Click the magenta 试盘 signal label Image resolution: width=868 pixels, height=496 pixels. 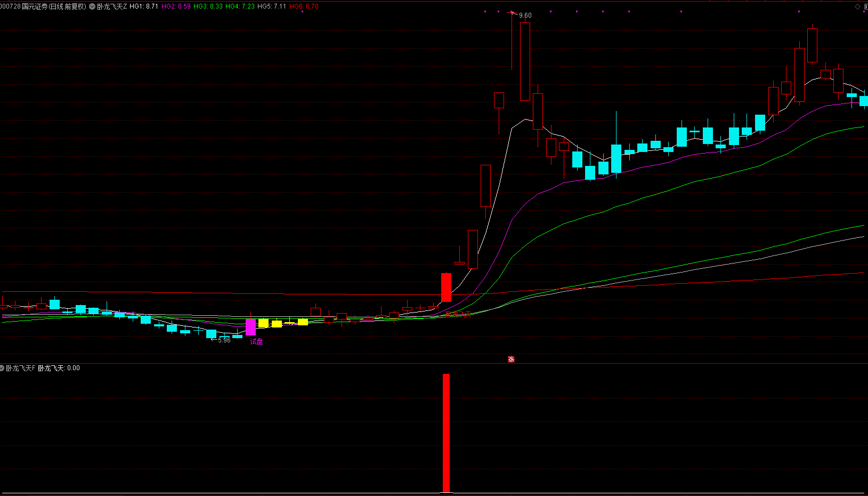point(256,341)
